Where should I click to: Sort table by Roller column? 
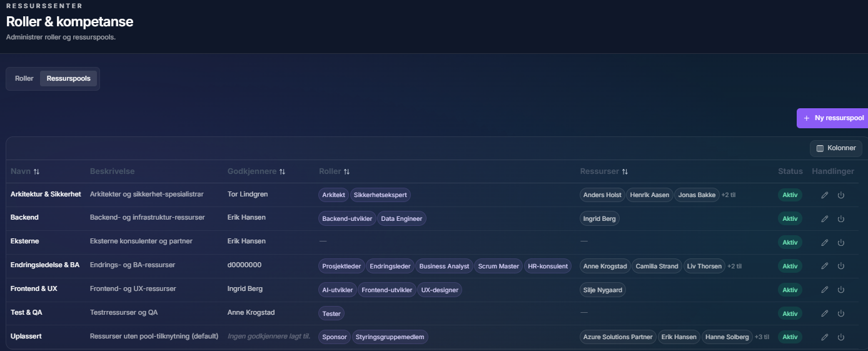[x=335, y=171]
